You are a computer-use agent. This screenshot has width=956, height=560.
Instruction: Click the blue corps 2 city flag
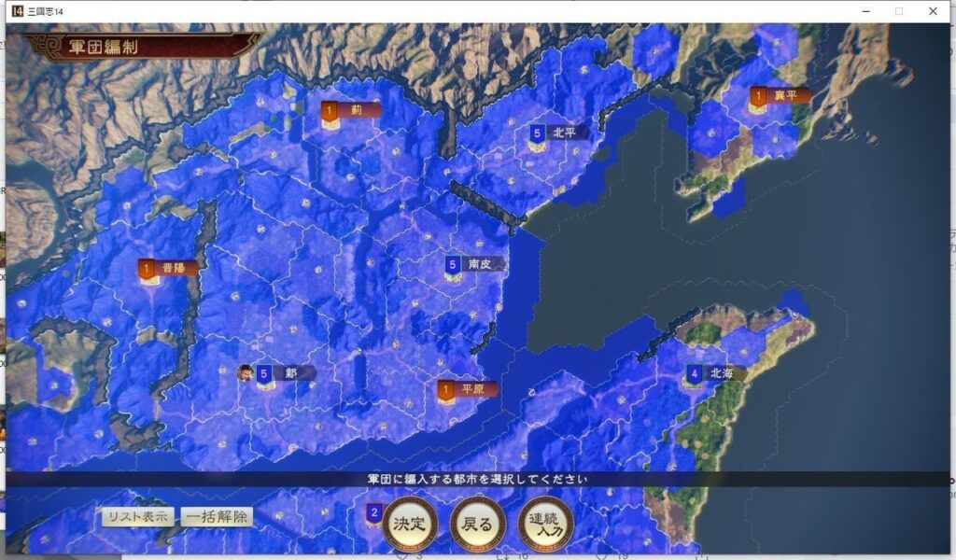[x=374, y=513]
